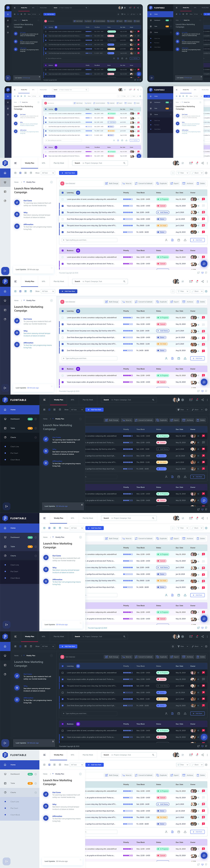Click person assign icon, large dark expanded-sidebar mockup
This screenshot has width=210, height=868.
click(166, 476)
